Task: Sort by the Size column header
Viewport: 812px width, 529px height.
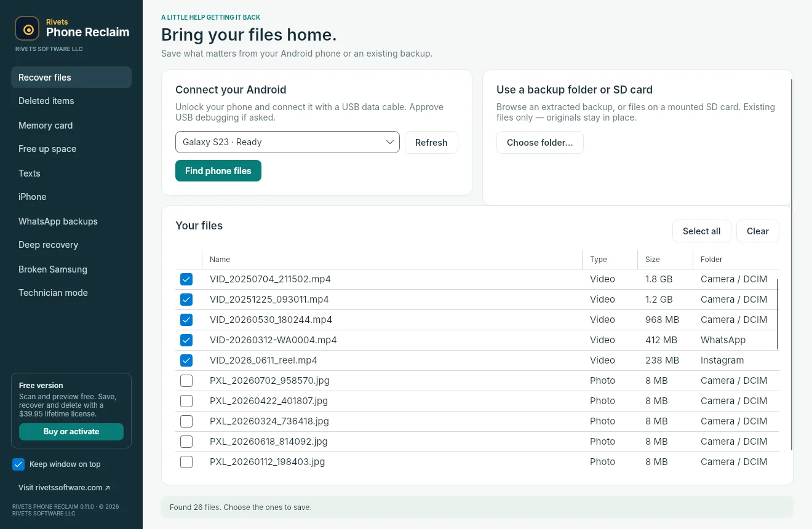Action: [665, 260]
